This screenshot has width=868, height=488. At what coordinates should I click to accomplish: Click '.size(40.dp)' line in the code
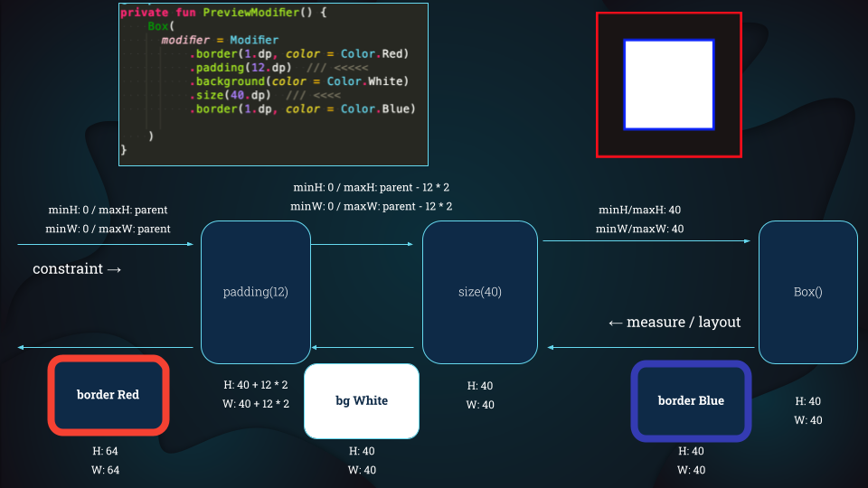[x=231, y=95]
